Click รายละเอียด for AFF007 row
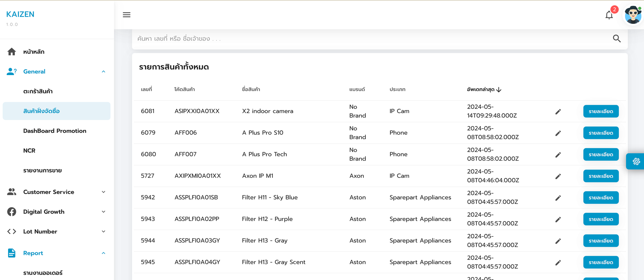The height and width of the screenshot is (280, 644). [x=601, y=155]
